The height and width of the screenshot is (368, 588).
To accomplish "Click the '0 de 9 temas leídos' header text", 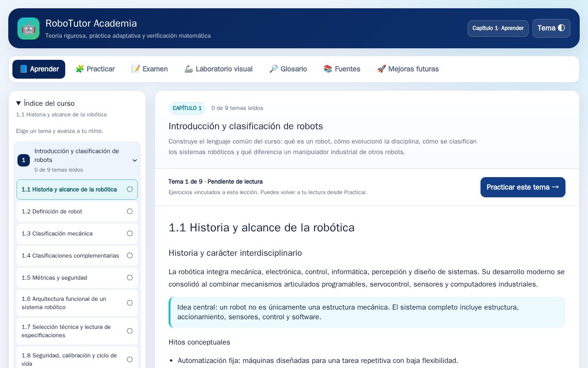I will click(x=237, y=108).
